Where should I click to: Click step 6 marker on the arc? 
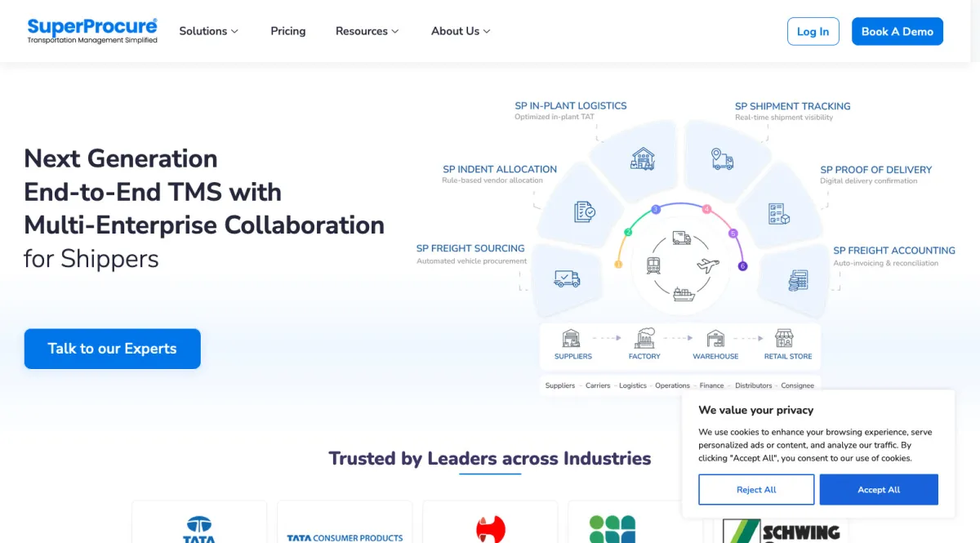pos(742,266)
